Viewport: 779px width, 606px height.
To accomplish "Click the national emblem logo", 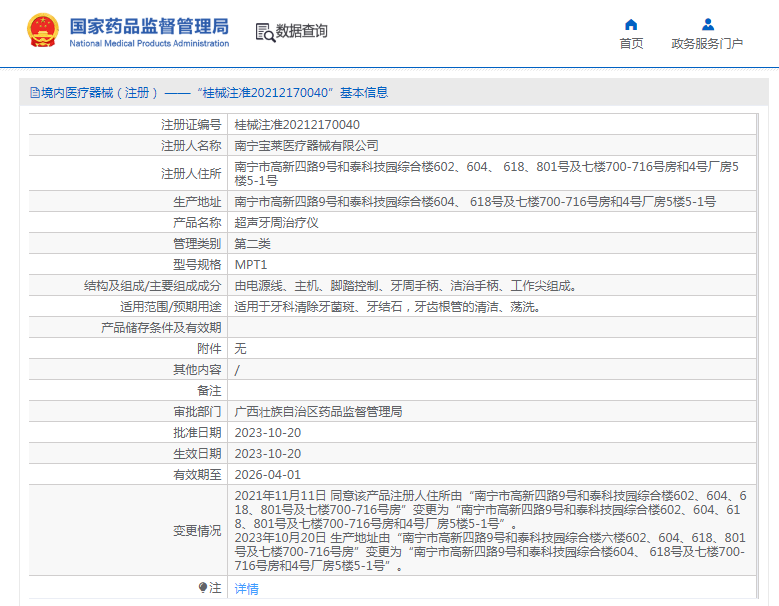I will coord(43,30).
